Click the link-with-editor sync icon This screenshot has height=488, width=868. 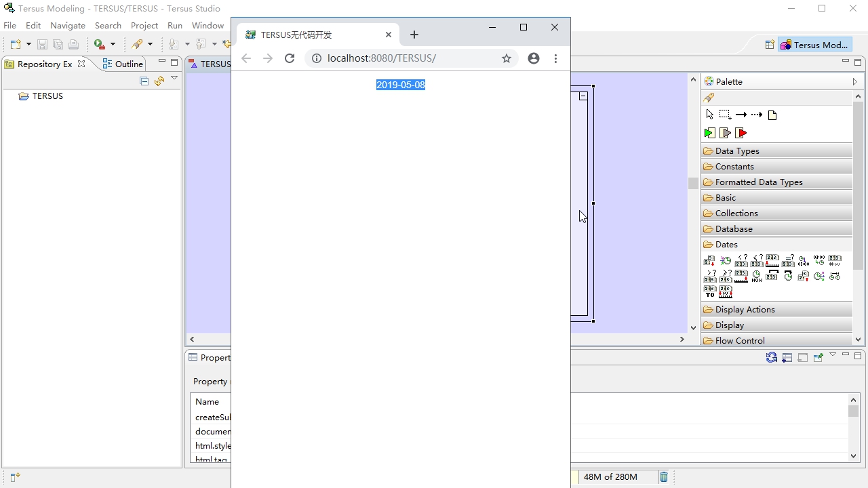tap(159, 81)
